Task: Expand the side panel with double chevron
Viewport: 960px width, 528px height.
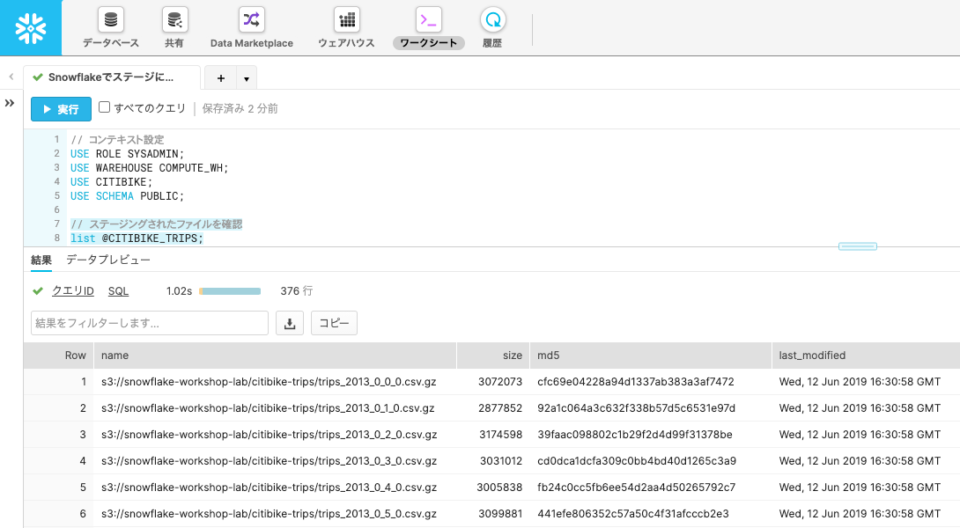Action: (x=9, y=103)
